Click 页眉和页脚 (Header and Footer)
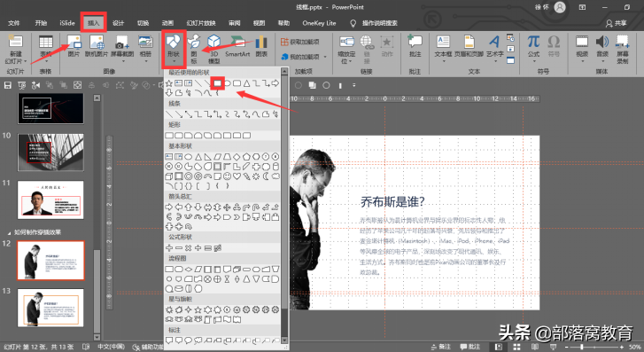The width and height of the screenshot is (644, 352). pos(469,46)
